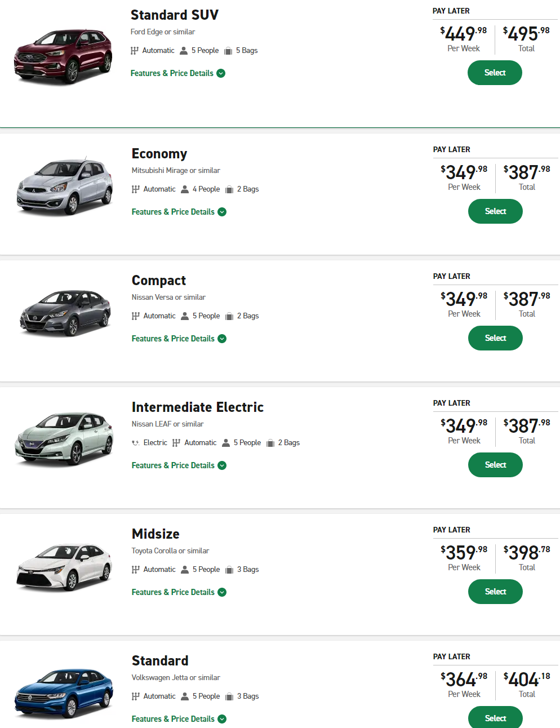560x728 pixels.
Task: Click the Nissan LEAF car photo
Action: (x=64, y=440)
